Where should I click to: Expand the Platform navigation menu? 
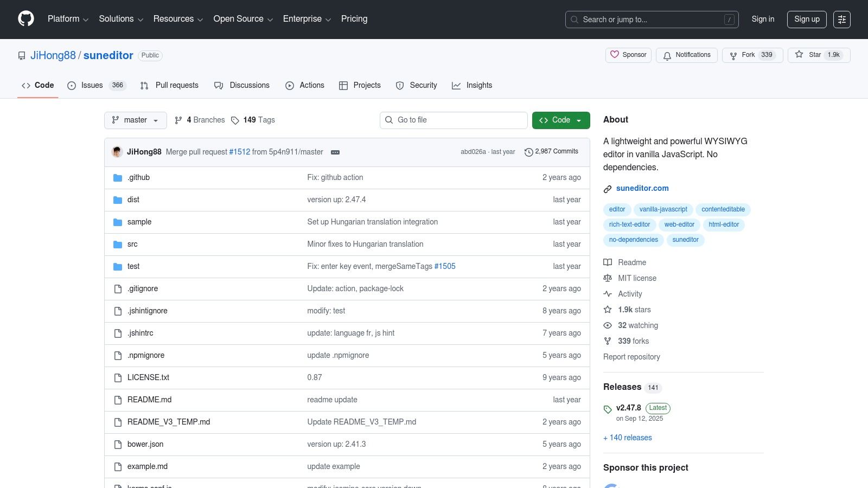68,19
